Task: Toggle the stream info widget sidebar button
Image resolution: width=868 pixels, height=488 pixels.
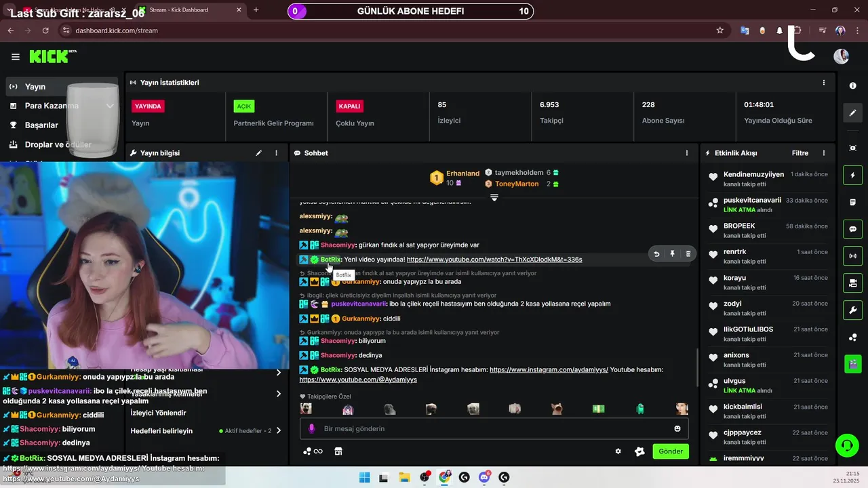Action: [x=852, y=283]
